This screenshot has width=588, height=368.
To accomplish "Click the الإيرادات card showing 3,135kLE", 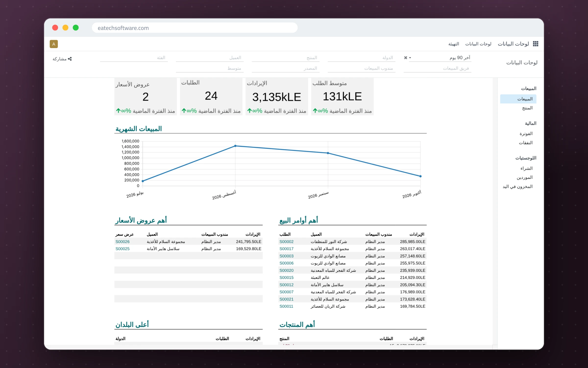I will 277,97.
